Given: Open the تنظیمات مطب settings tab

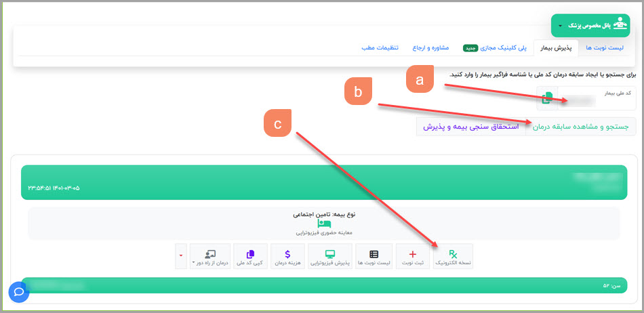Looking at the screenshot, I should coord(380,49).
